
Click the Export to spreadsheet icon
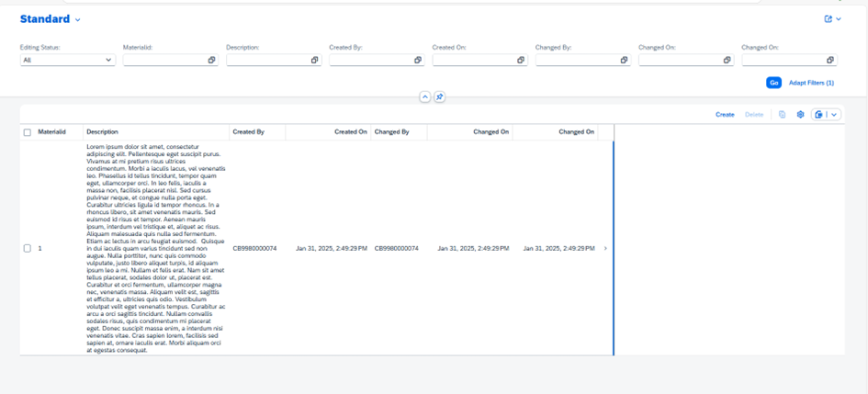coord(818,115)
